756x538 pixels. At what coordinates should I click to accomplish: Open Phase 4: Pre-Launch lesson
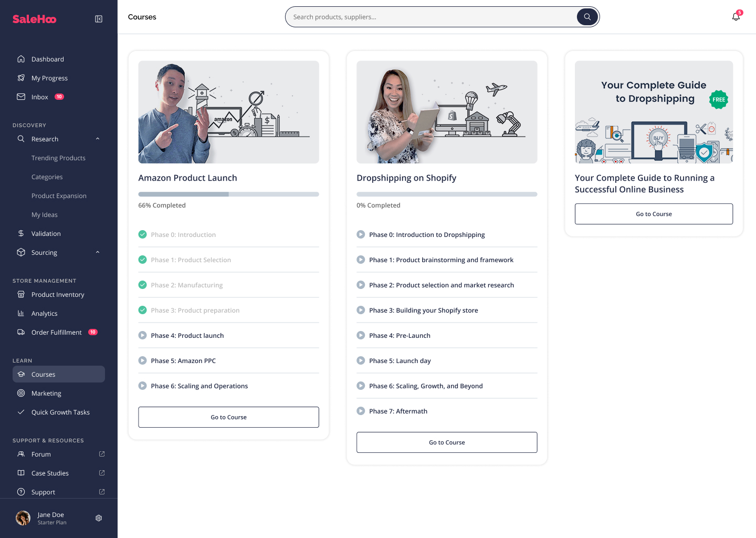coord(400,335)
